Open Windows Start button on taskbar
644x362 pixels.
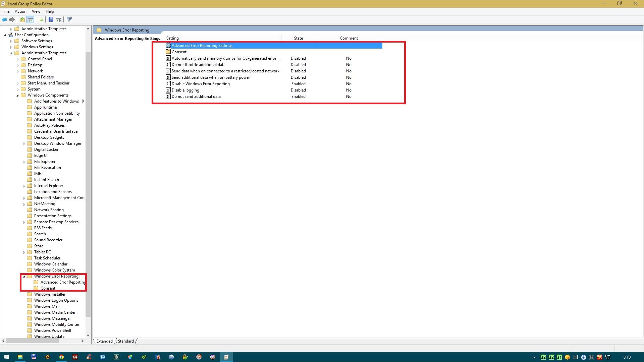click(x=6, y=357)
